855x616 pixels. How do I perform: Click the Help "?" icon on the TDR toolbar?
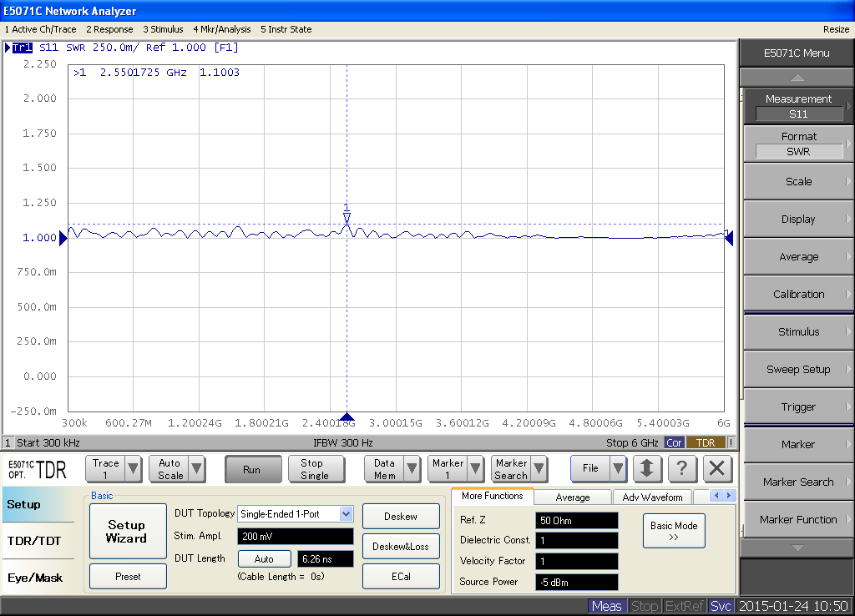click(x=682, y=469)
